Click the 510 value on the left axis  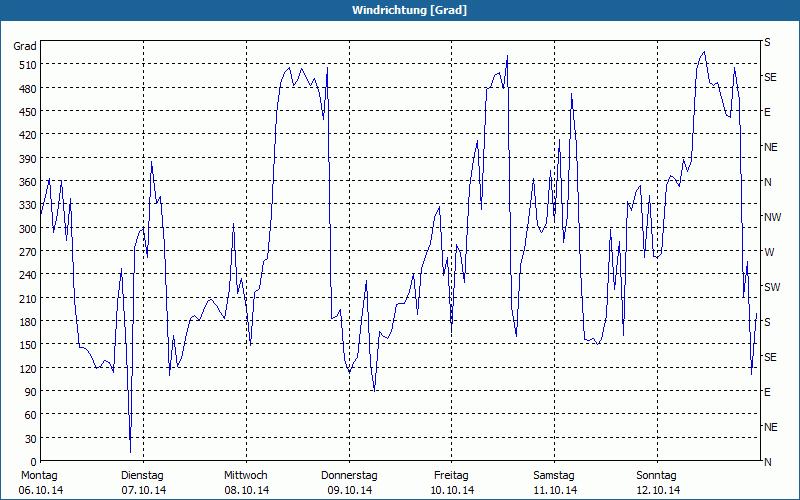(28, 65)
